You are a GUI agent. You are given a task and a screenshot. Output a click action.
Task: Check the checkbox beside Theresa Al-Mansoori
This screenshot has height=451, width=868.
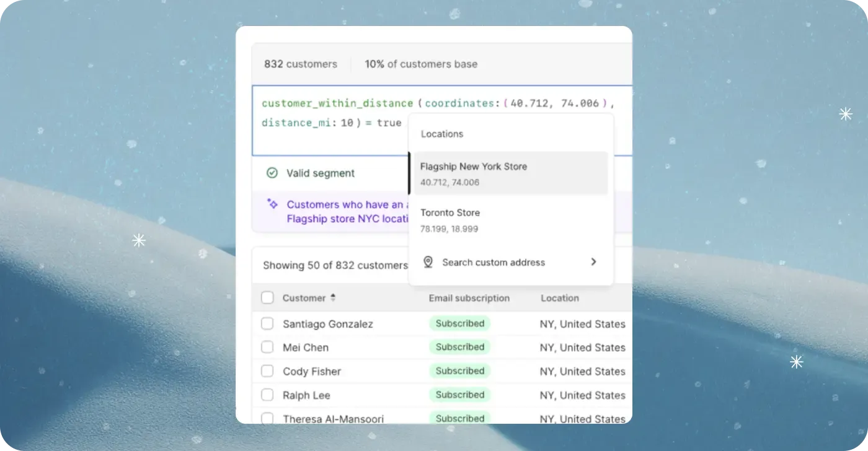pos(267,418)
